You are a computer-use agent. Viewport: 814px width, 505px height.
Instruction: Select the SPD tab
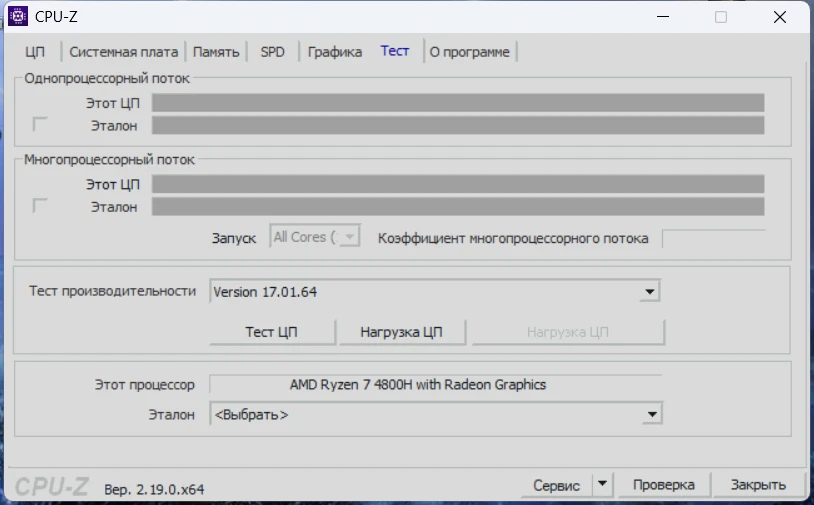272,52
